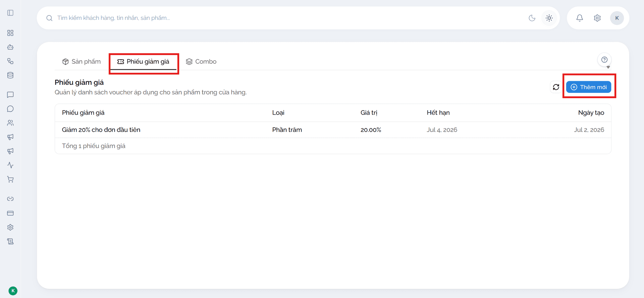Open the shopping cart icon
Screen dimensions: 644x298
coord(10,179)
